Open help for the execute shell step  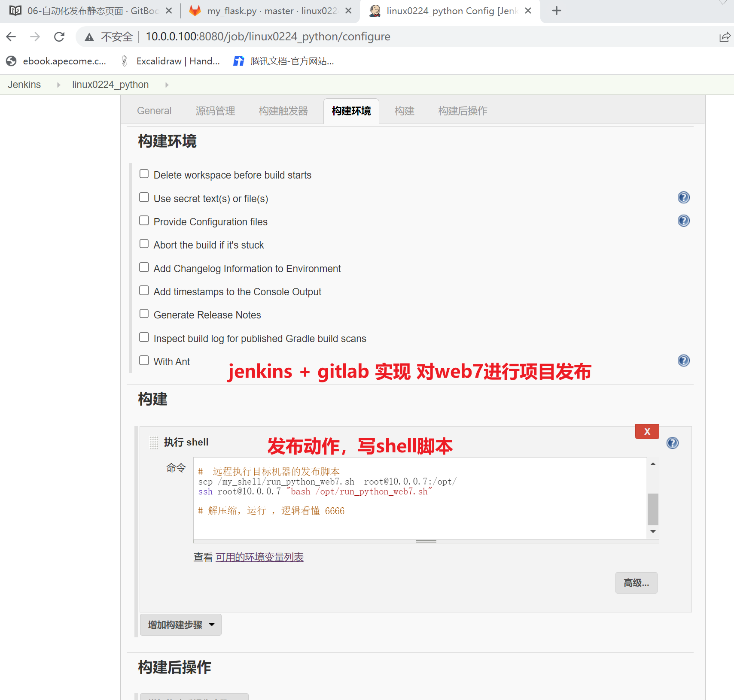tap(672, 443)
